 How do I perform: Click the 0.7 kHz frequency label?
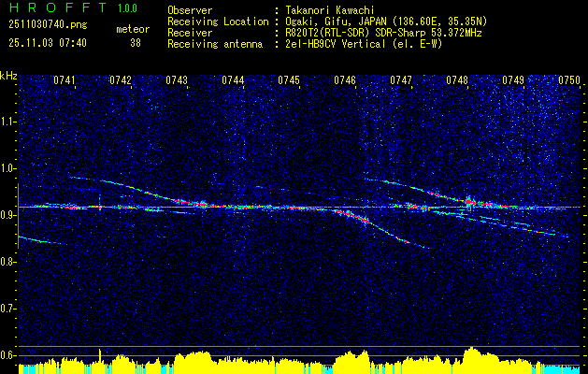7,309
